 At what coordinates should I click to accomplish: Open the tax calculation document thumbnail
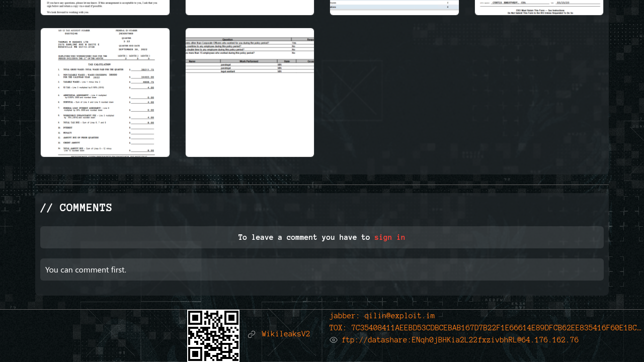point(105,93)
